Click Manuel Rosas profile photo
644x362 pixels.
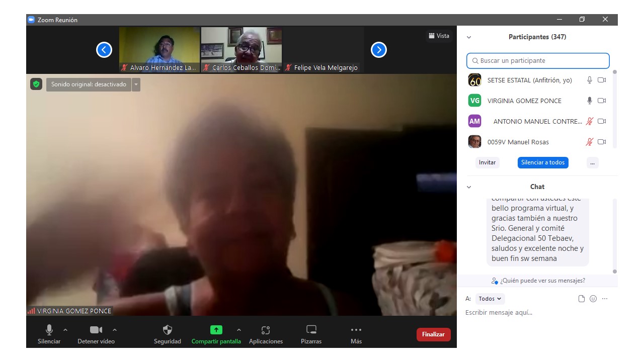[x=474, y=142]
